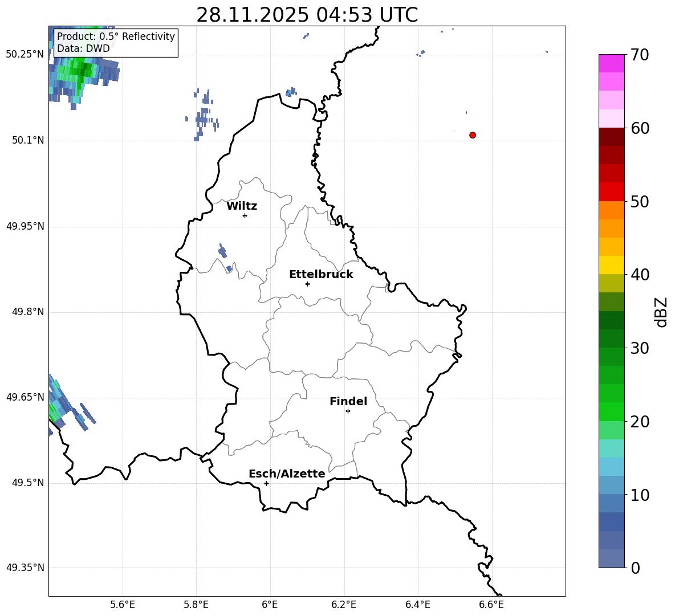This screenshot has width=675, height=616.
Task: Click the red radar site marker dot
Action: [x=472, y=135]
